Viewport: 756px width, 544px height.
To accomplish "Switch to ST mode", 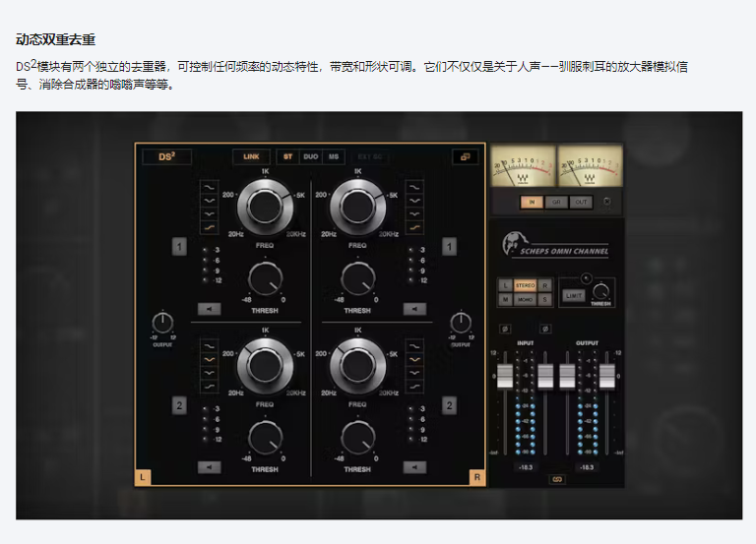I will click(287, 156).
